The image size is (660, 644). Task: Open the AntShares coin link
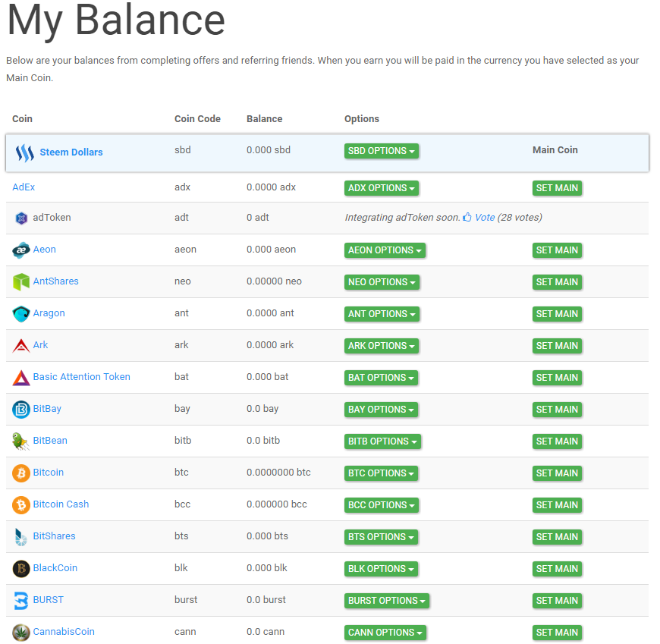[x=55, y=281]
